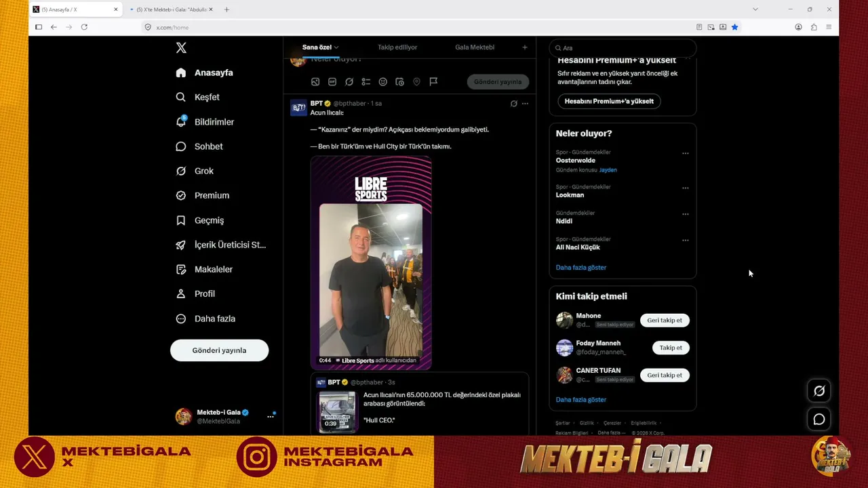Play the Libre Sports video
The height and width of the screenshot is (488, 868).
[x=371, y=263]
